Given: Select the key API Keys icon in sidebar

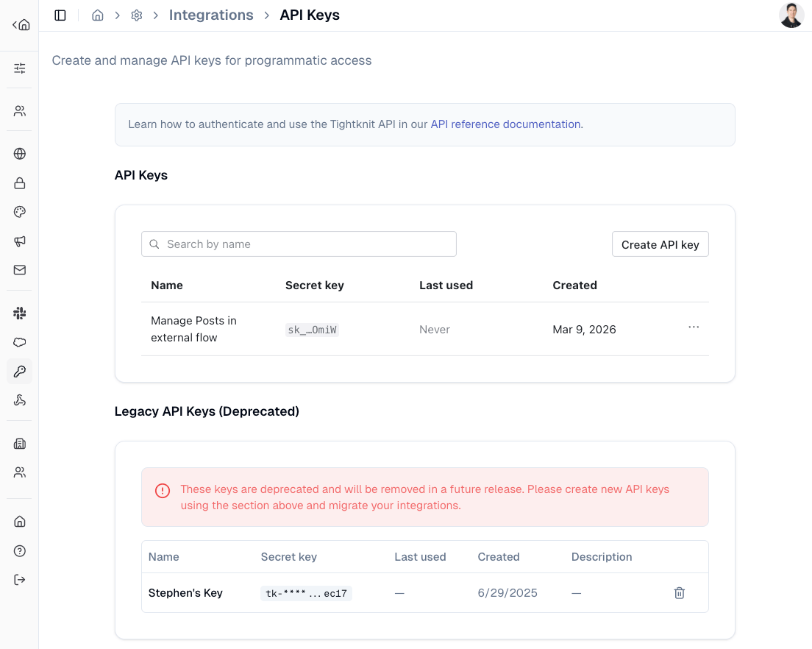Looking at the screenshot, I should coord(20,372).
